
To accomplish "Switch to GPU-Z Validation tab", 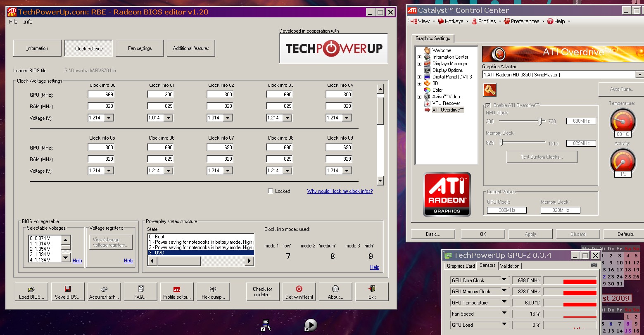I will [510, 266].
